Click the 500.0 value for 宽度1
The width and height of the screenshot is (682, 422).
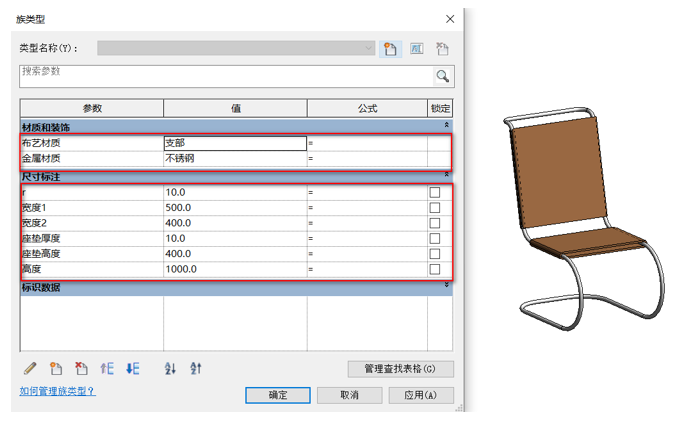click(235, 208)
